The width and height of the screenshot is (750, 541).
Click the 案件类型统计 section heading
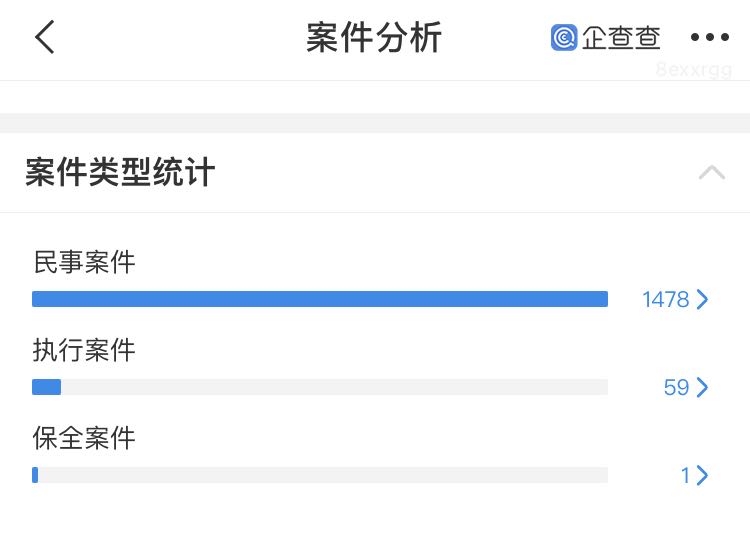coord(120,172)
